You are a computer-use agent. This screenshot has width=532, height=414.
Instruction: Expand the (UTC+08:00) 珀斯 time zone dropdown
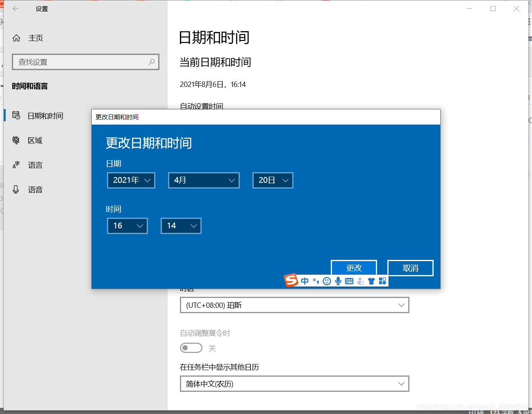coord(295,305)
